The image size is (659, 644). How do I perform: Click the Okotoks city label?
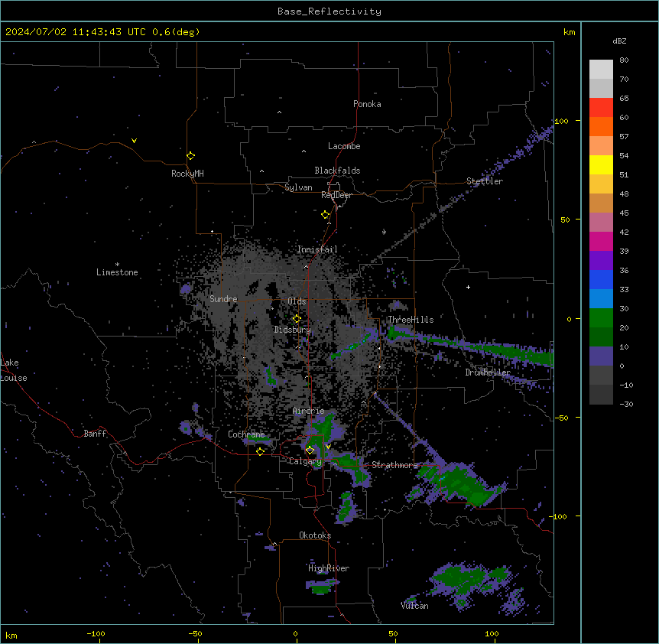click(315, 535)
